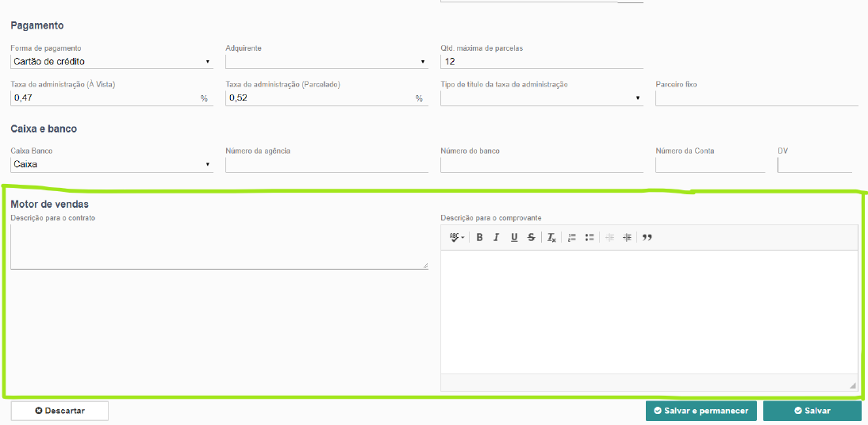Toggle underline formatting in the editor
Screen dimensions: 868x425
(x=513, y=237)
